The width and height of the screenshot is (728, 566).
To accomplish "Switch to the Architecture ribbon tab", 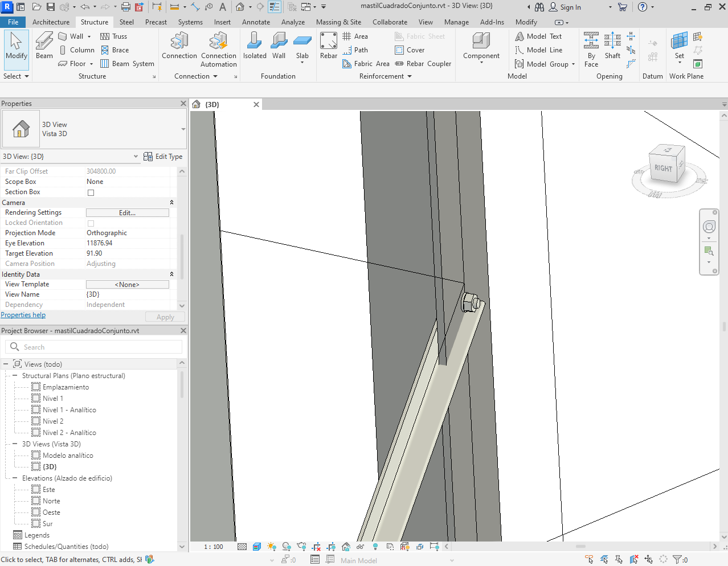I will [x=51, y=22].
